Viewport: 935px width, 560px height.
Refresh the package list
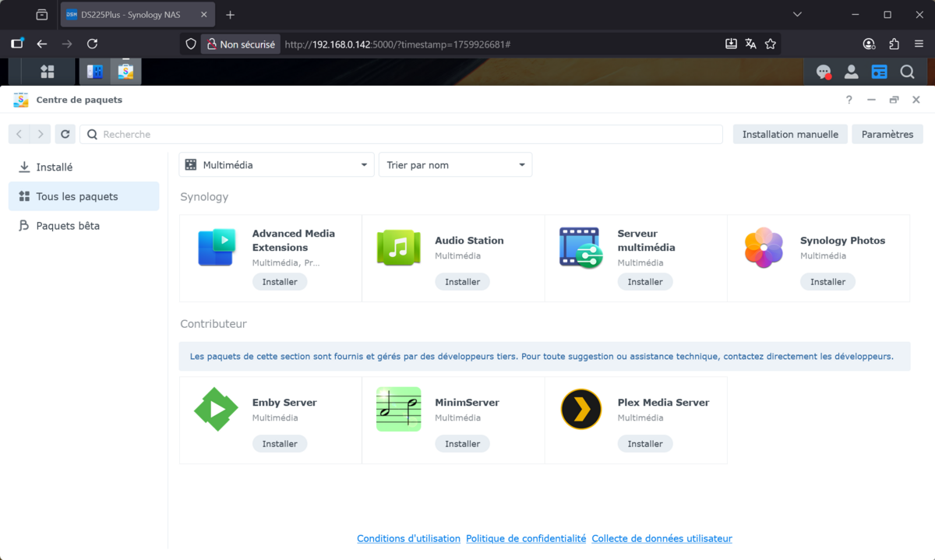[x=65, y=133]
